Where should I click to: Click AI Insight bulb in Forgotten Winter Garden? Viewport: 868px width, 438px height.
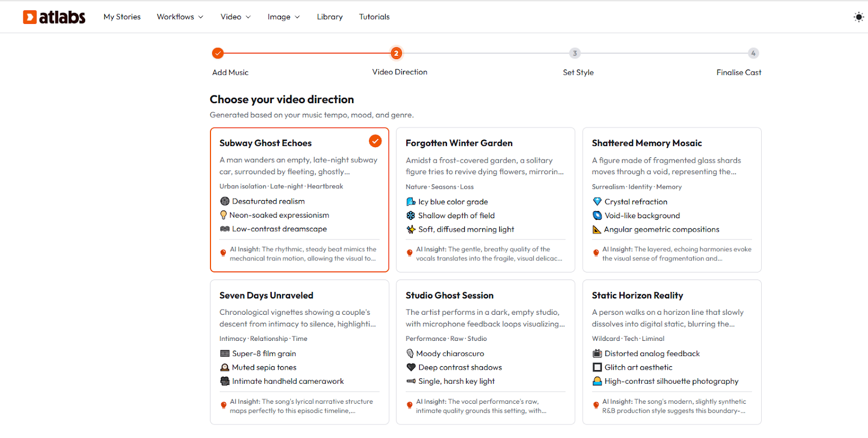(410, 253)
